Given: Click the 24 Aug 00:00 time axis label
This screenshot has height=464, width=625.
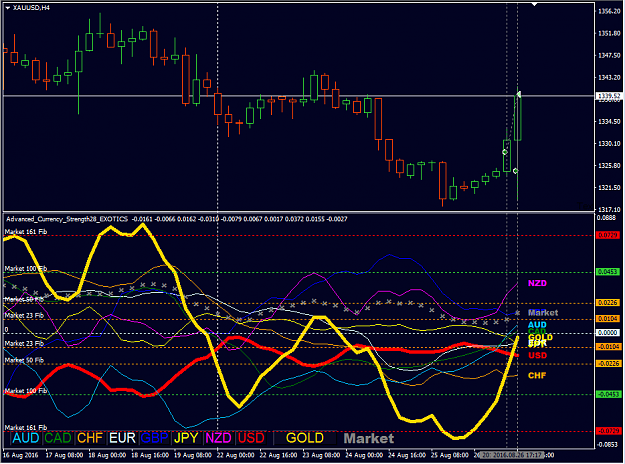Looking at the screenshot, I should click(x=364, y=455).
